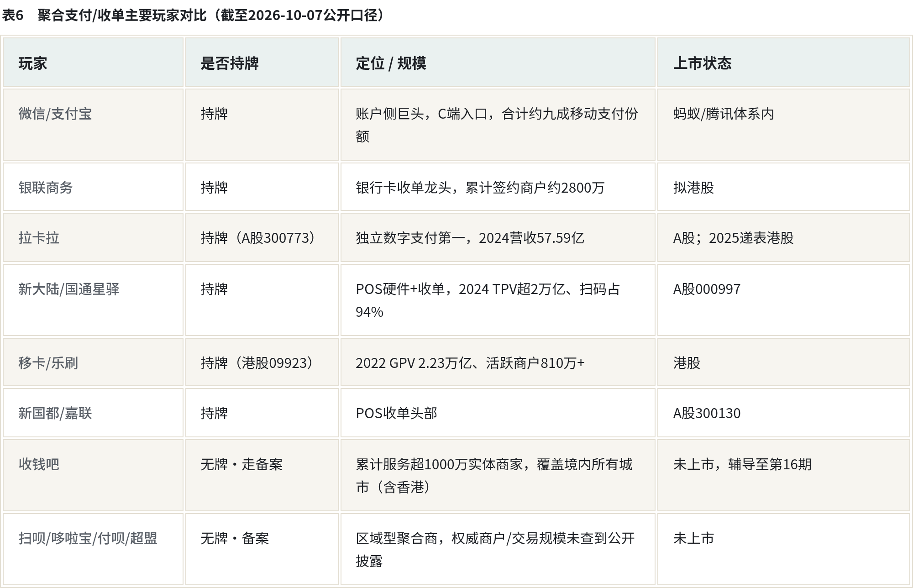The image size is (913, 588).
Task: Click the '港股' status cell for 移卡
Action: (784, 363)
